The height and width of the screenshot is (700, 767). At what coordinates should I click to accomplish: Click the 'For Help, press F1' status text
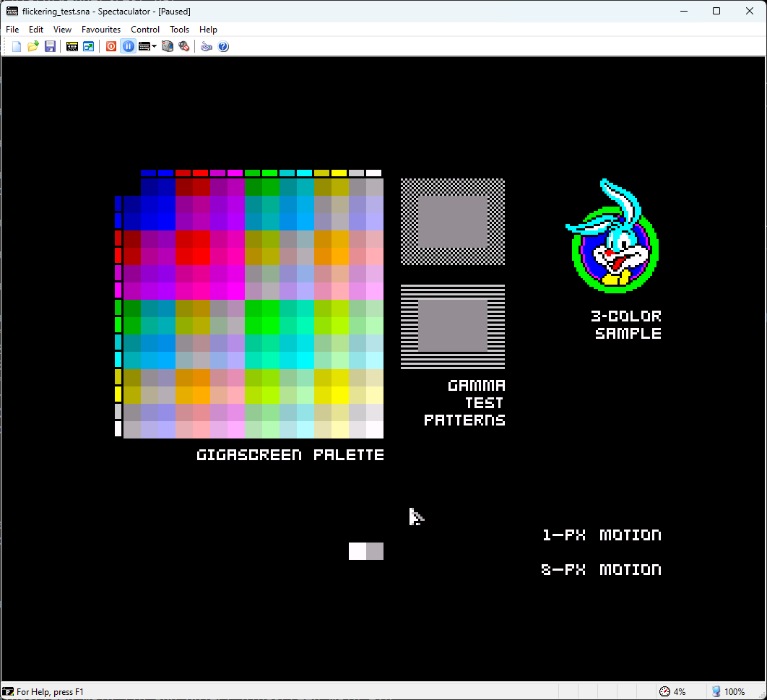click(50, 691)
